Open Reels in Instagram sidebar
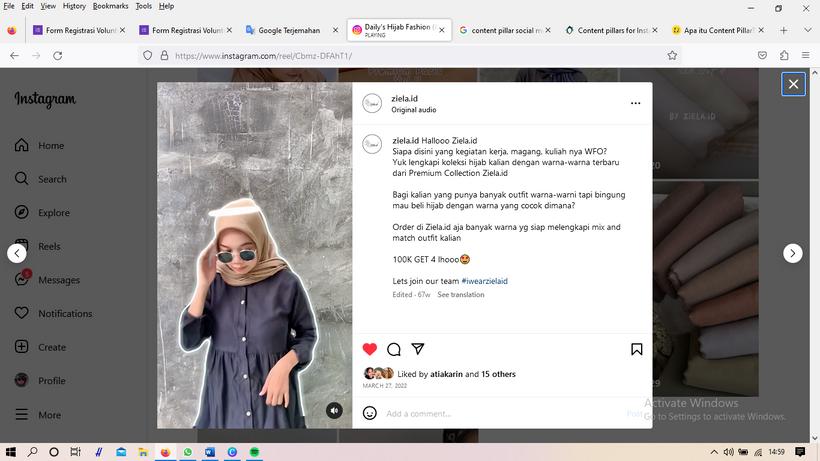 (x=38, y=246)
